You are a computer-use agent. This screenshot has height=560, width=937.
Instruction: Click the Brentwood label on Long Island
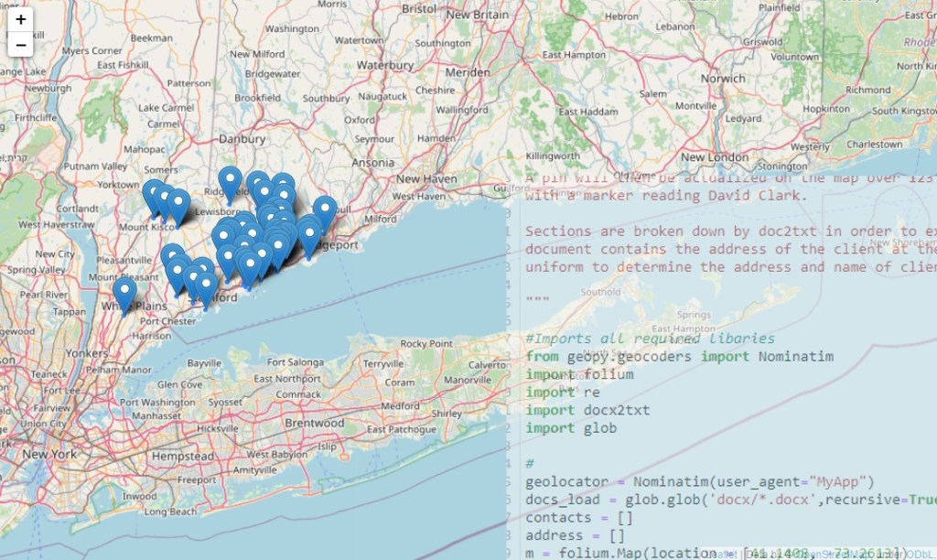314,424
